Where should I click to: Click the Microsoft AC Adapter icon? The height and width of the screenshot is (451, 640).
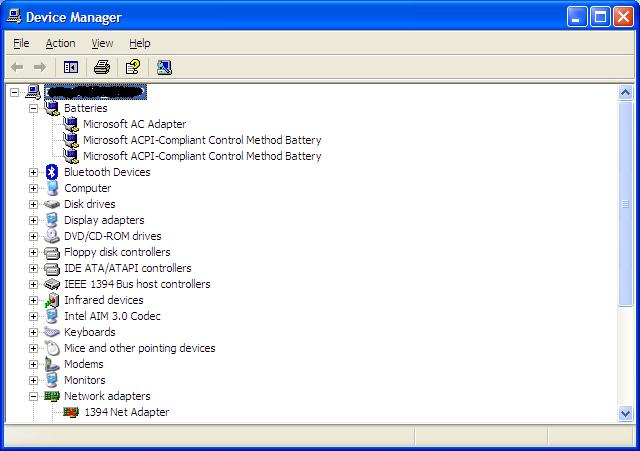pos(71,124)
